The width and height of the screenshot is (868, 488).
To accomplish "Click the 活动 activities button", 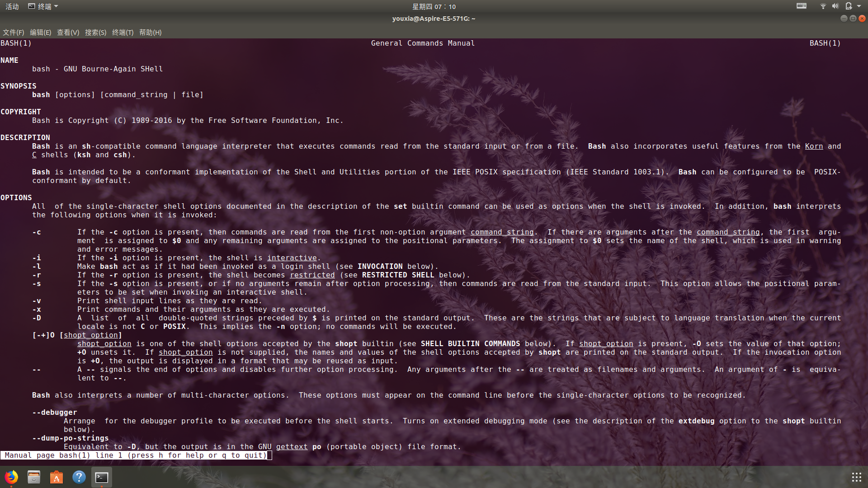I will click(12, 6).
